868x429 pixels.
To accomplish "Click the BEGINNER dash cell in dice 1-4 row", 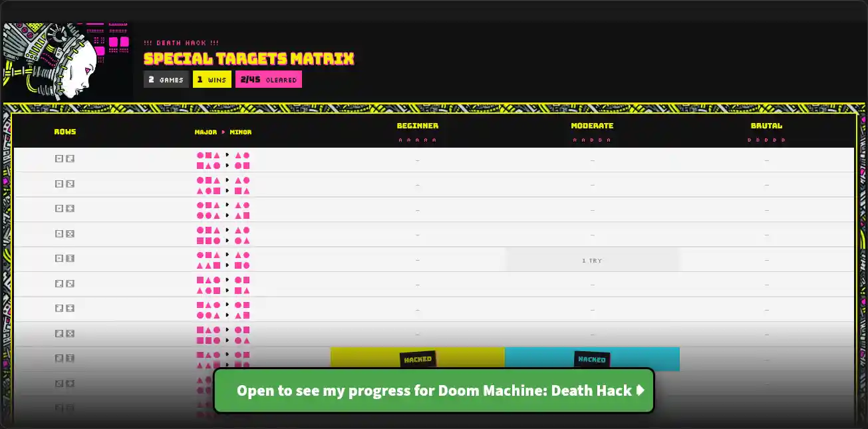I will (418, 210).
